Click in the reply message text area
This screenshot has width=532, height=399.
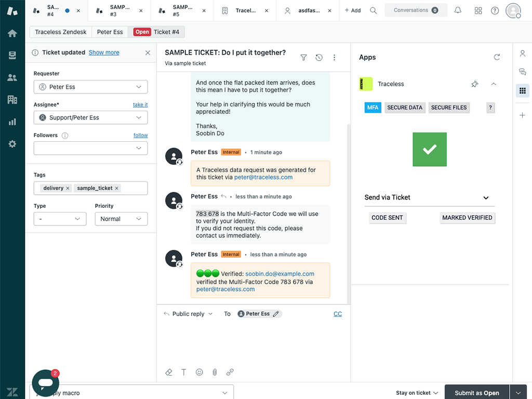(254, 340)
